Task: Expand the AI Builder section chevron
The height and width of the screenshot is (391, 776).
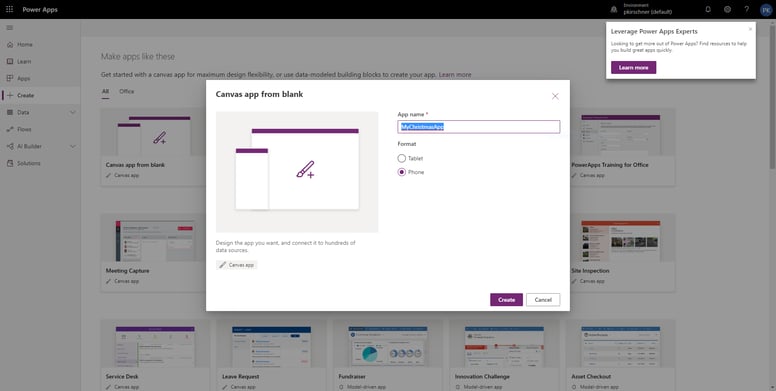Action: point(73,147)
